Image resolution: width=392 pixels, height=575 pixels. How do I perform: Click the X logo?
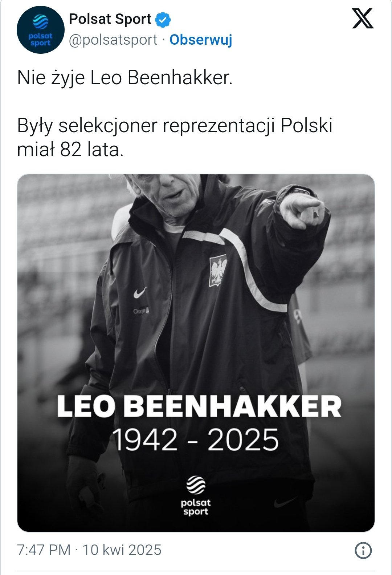tap(363, 19)
